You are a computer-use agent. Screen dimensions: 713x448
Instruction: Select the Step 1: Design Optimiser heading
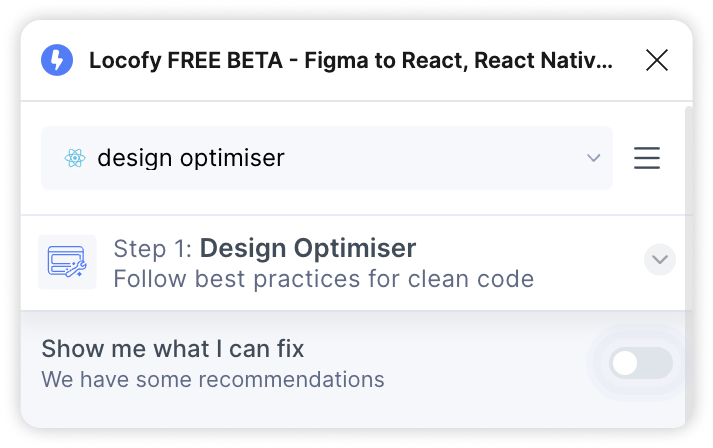click(x=265, y=248)
